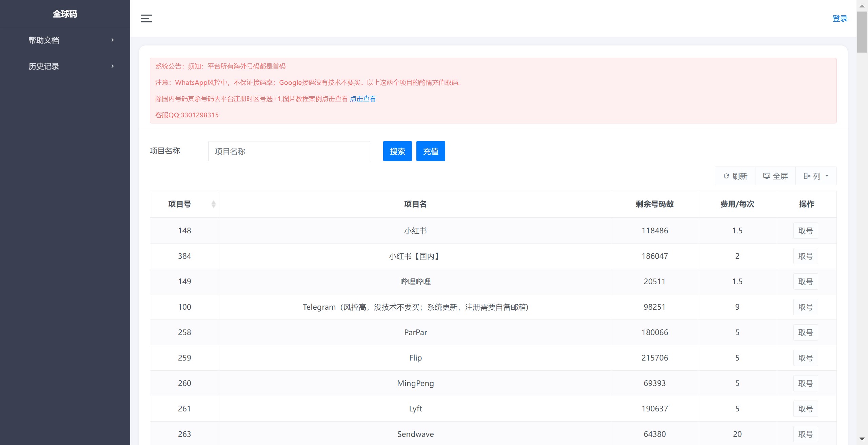Click the fullscreen monitor icon beside 全屏

pos(766,176)
